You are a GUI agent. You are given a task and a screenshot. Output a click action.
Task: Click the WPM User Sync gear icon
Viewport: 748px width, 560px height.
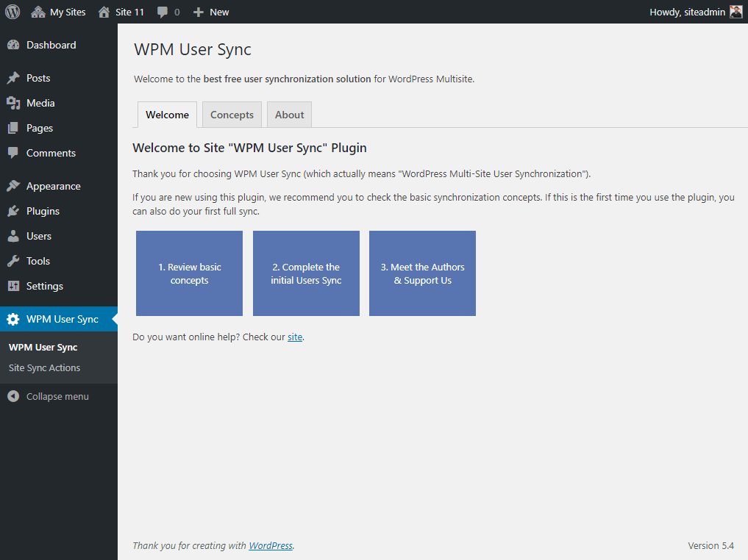[x=13, y=319]
